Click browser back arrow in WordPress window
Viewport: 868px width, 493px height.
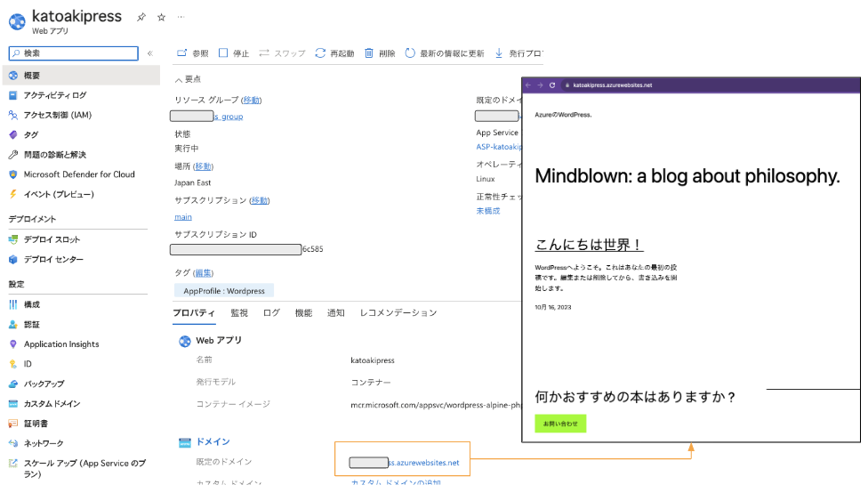[527, 85]
